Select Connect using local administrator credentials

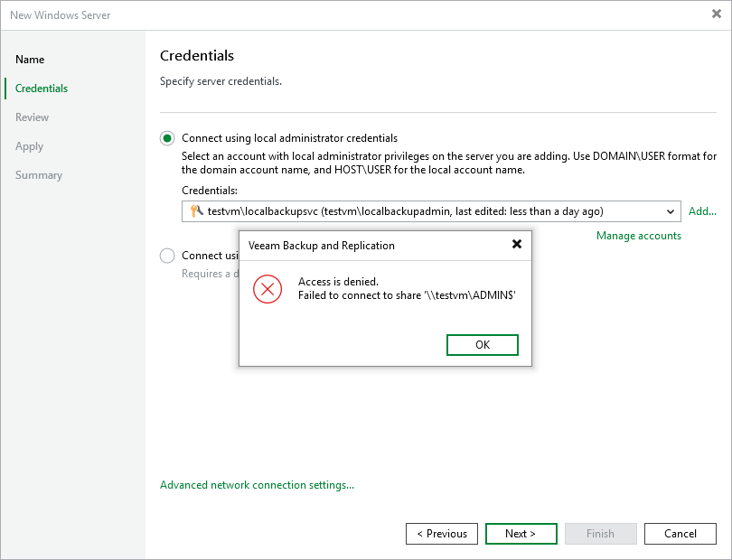[x=167, y=138]
